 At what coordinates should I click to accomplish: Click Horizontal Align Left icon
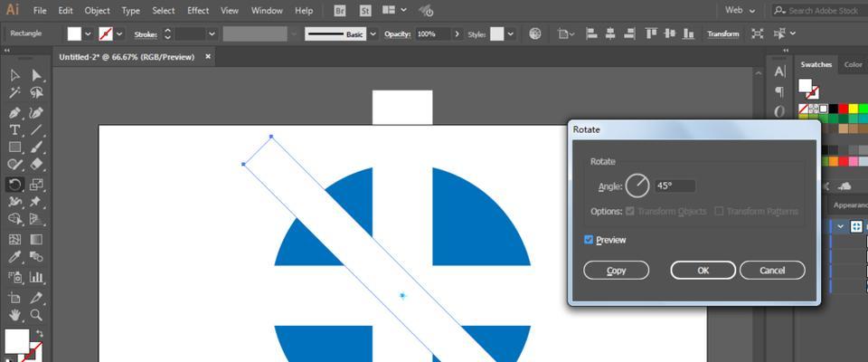pyautogui.click(x=591, y=33)
